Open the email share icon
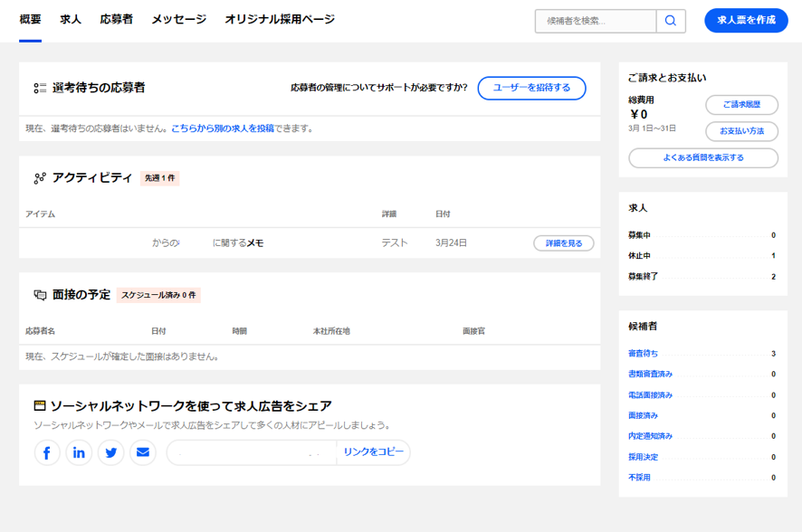The width and height of the screenshot is (802, 532). [142, 452]
